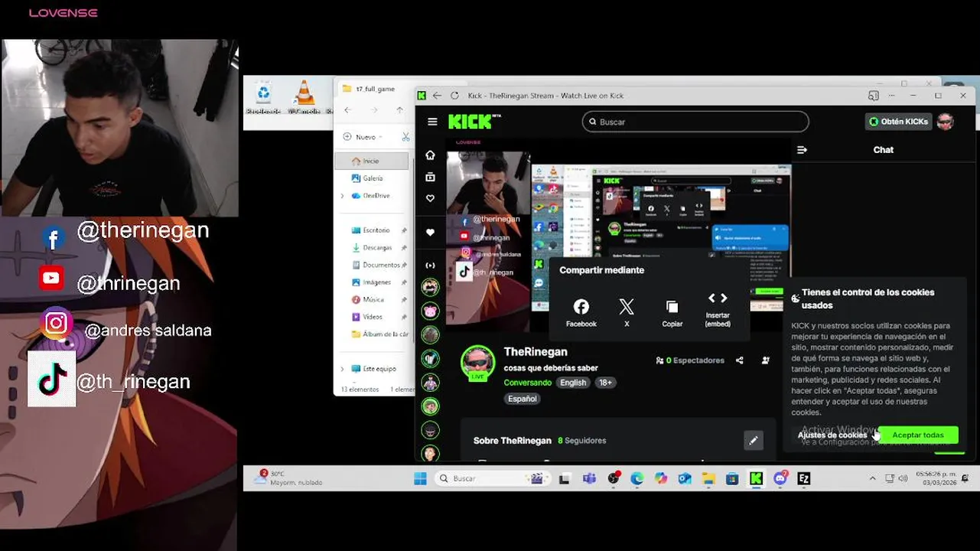Image resolution: width=980 pixels, height=551 pixels.
Task: Open Discord from the taskbar
Action: [780, 478]
